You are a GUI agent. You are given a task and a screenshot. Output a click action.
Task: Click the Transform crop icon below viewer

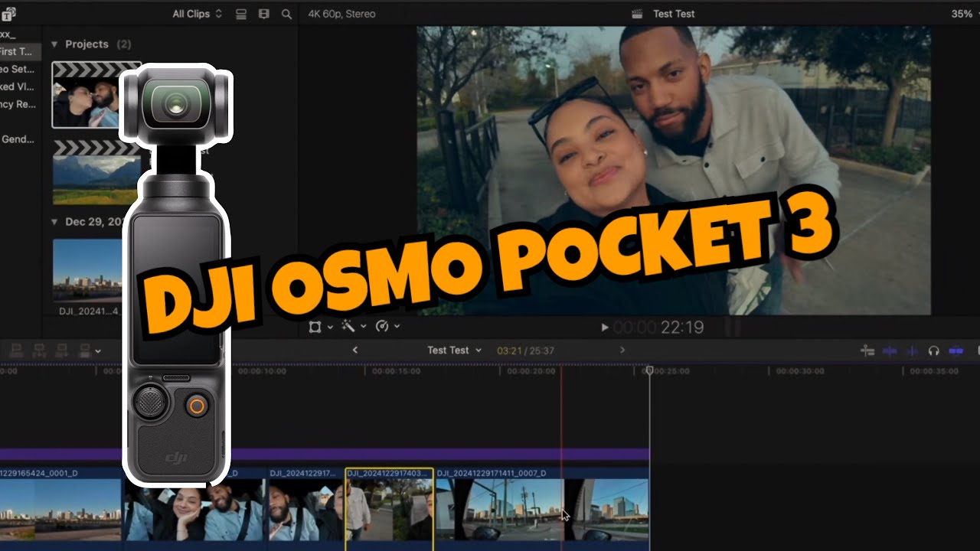(315, 327)
